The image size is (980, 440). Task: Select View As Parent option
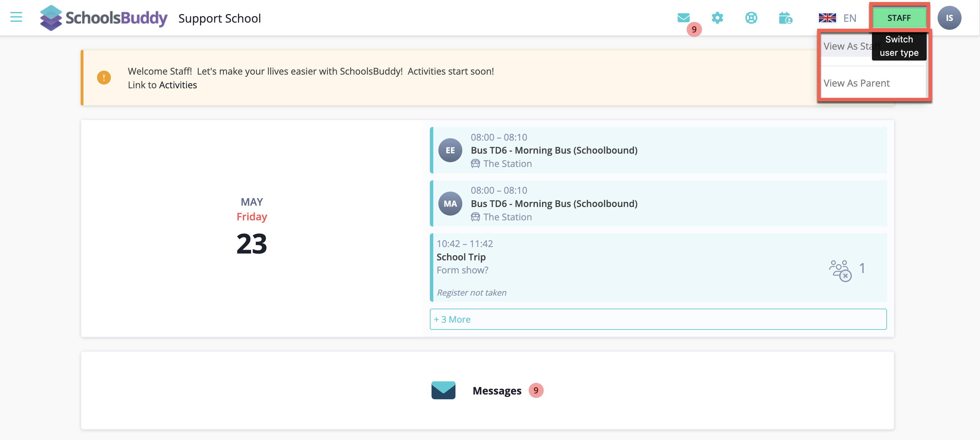point(856,83)
